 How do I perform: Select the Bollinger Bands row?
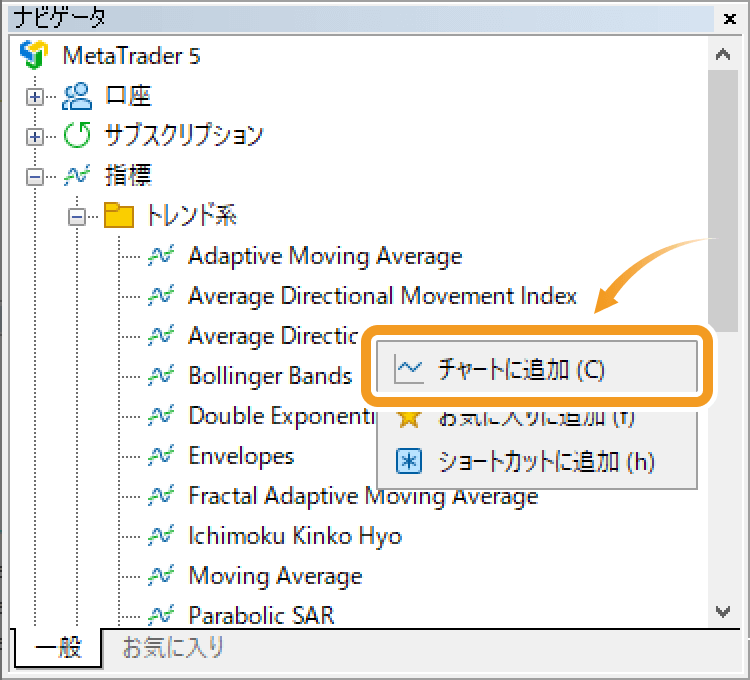point(271,376)
